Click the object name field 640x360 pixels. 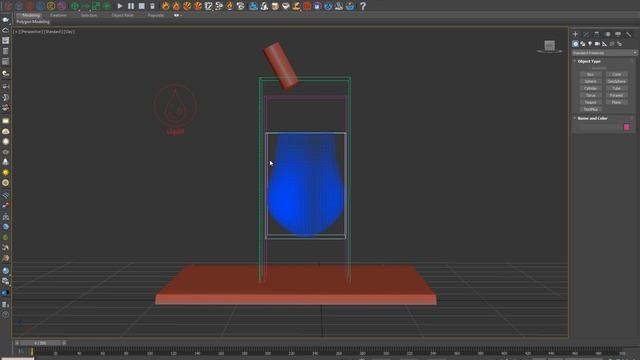pos(600,127)
